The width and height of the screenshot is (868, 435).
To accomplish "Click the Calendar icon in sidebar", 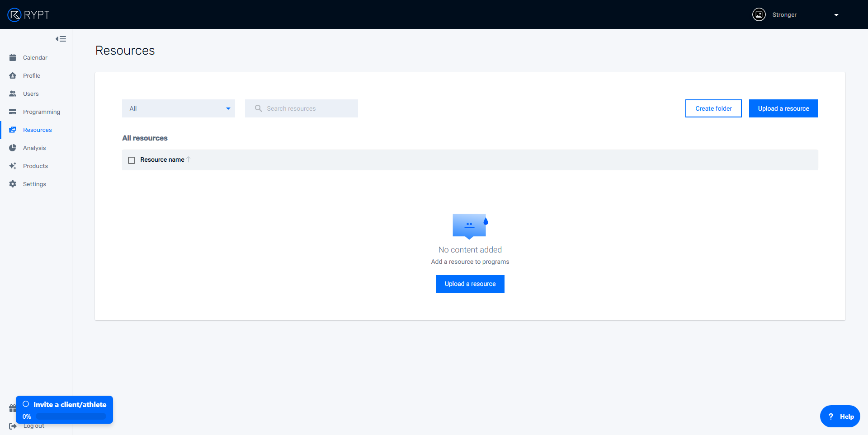I will point(13,57).
